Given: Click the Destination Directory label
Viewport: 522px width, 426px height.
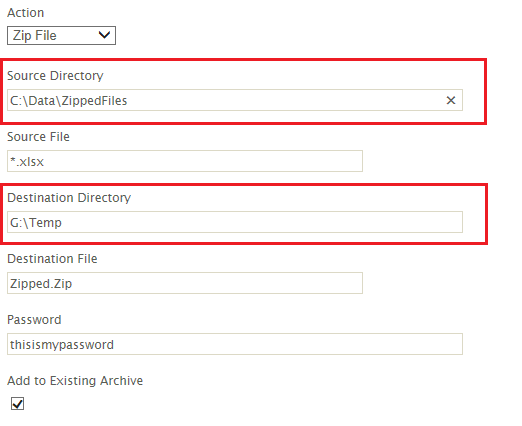Looking at the screenshot, I should coord(69,198).
